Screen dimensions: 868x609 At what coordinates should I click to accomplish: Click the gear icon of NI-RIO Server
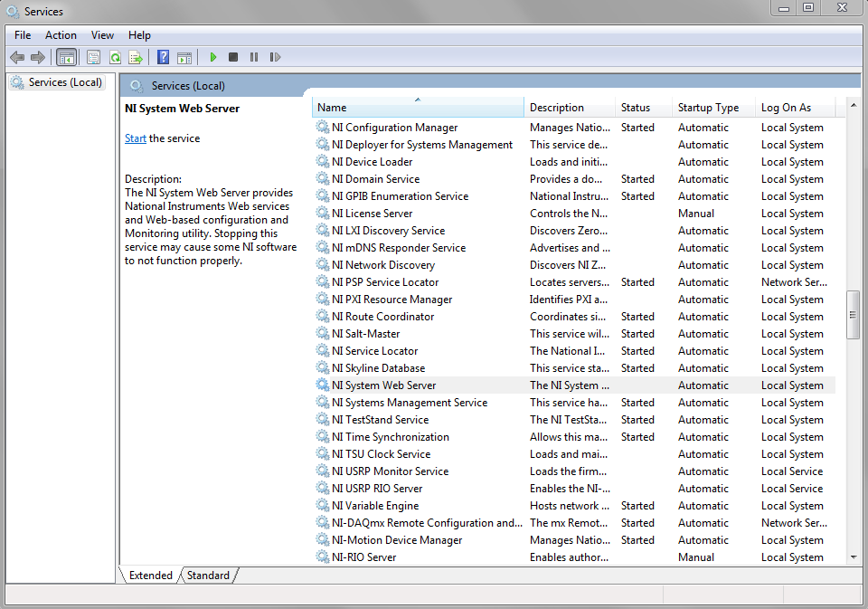tap(322, 557)
